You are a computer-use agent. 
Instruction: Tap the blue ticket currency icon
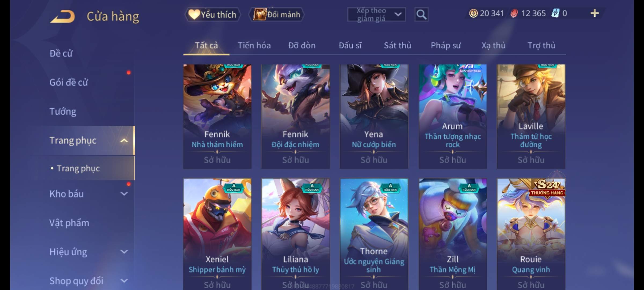555,13
